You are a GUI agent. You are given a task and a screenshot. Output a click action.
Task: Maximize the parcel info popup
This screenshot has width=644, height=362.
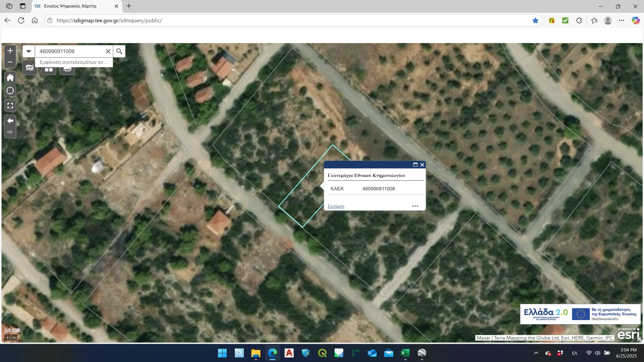(x=415, y=165)
